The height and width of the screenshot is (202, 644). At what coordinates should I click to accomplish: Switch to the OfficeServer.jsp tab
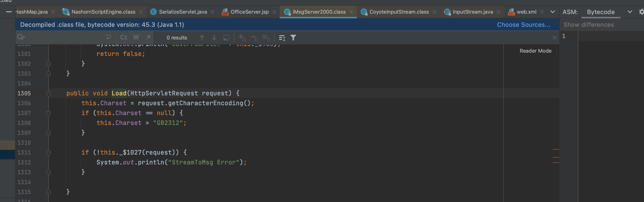(x=249, y=12)
